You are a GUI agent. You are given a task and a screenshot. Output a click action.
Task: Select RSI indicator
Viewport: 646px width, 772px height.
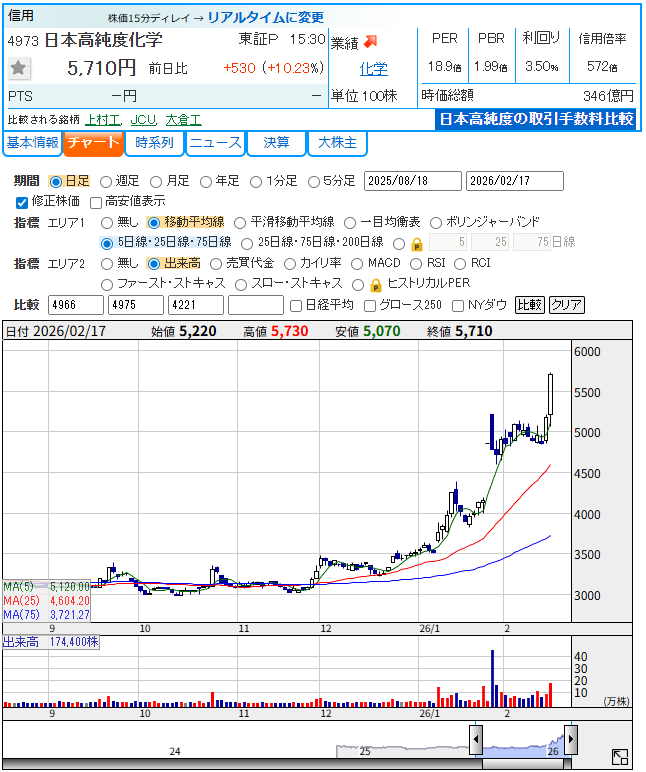pyautogui.click(x=416, y=264)
